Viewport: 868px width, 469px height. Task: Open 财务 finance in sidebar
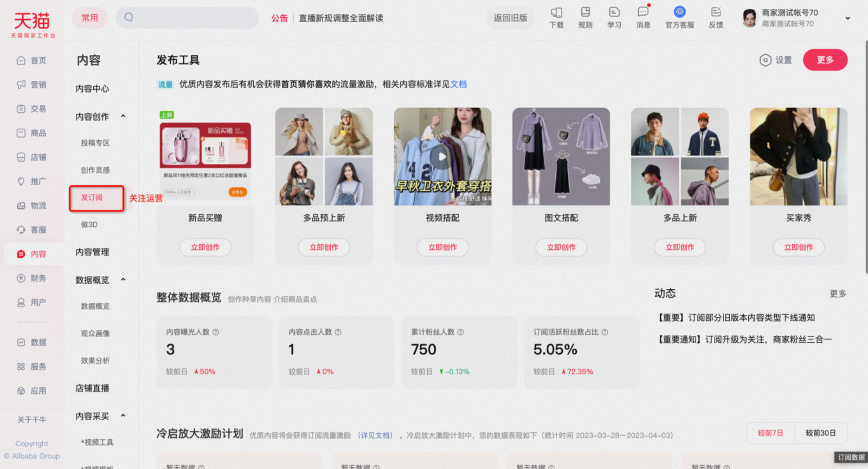click(x=32, y=278)
